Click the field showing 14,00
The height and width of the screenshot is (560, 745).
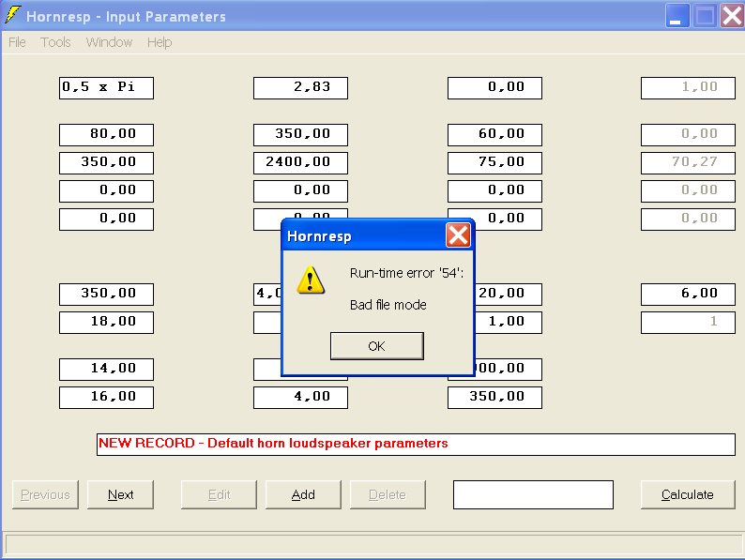point(106,370)
